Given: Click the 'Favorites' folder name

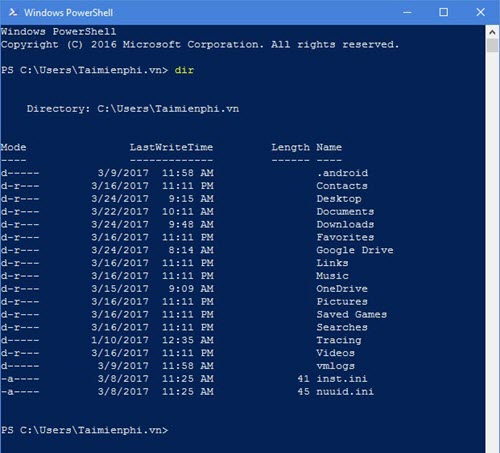Looking at the screenshot, I should point(345,237).
